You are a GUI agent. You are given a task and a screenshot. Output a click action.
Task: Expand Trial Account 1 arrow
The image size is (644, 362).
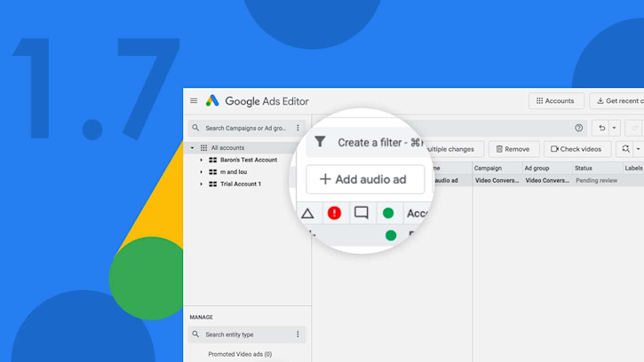(x=202, y=185)
